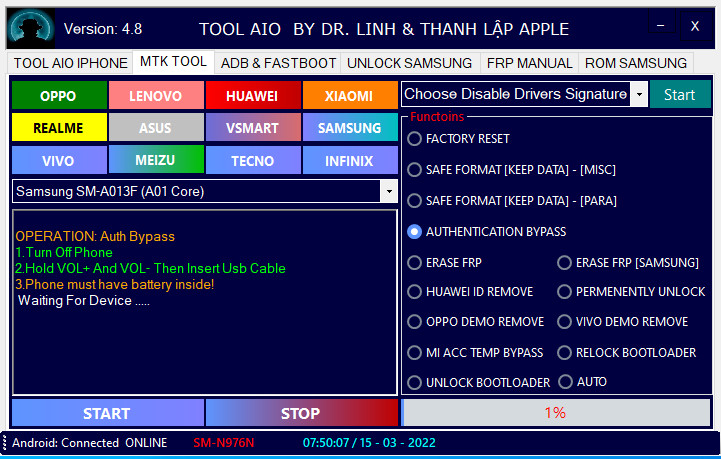
Task: Click 'Phone must have battery inside!' log line
Action: [114, 285]
